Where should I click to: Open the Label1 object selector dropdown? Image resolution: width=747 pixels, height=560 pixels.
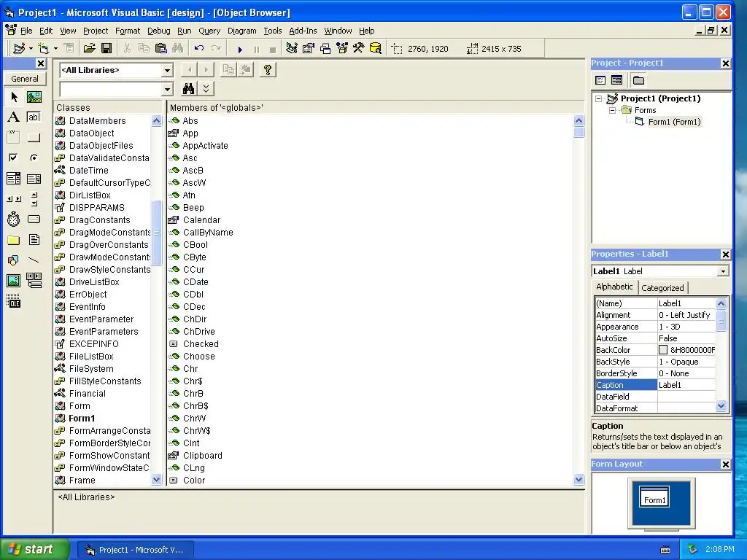click(x=723, y=271)
